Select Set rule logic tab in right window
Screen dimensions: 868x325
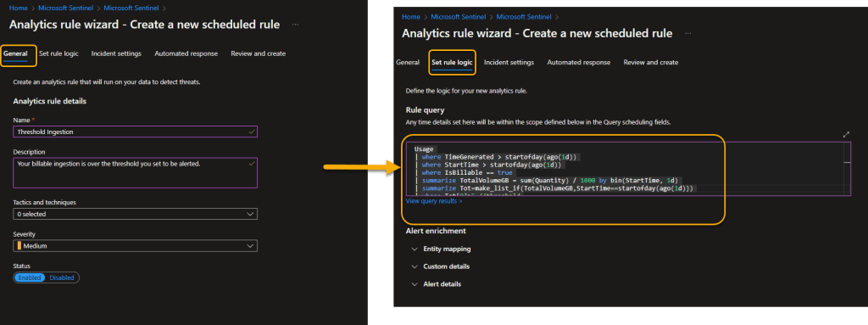452,63
